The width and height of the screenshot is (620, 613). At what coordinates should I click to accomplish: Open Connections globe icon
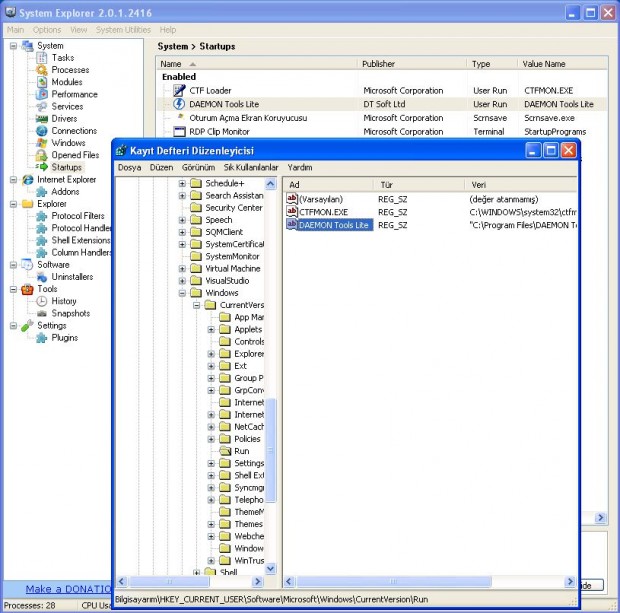click(42, 131)
